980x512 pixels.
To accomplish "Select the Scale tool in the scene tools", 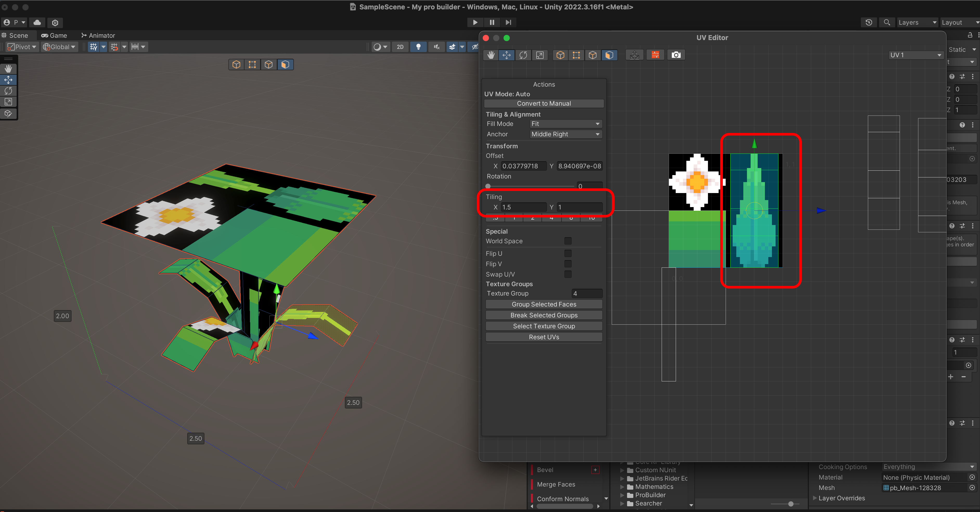I will [x=8, y=102].
